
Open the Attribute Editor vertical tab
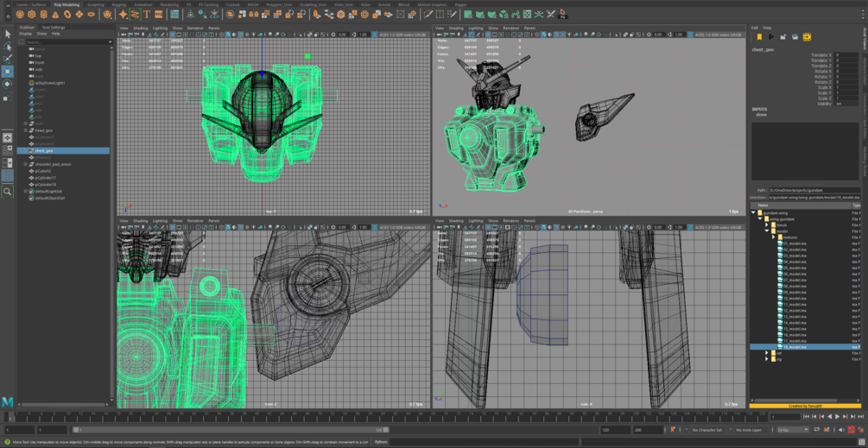(x=865, y=70)
